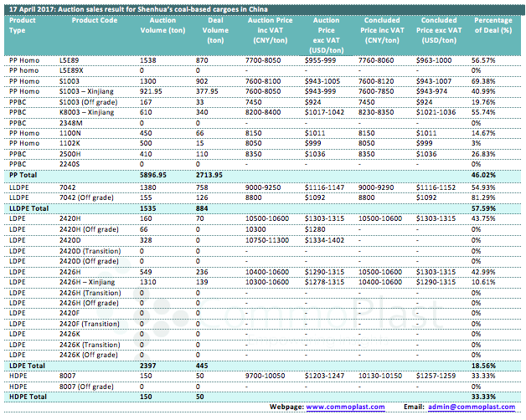Select the Percentage of Deal (%) header
Viewport: 526px width, 420px height.
(492, 23)
